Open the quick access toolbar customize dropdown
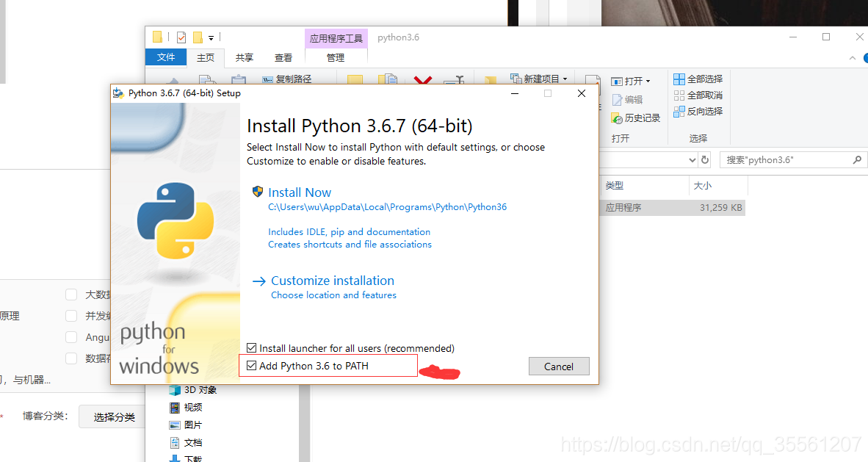The width and height of the screenshot is (868, 462). 211,38
